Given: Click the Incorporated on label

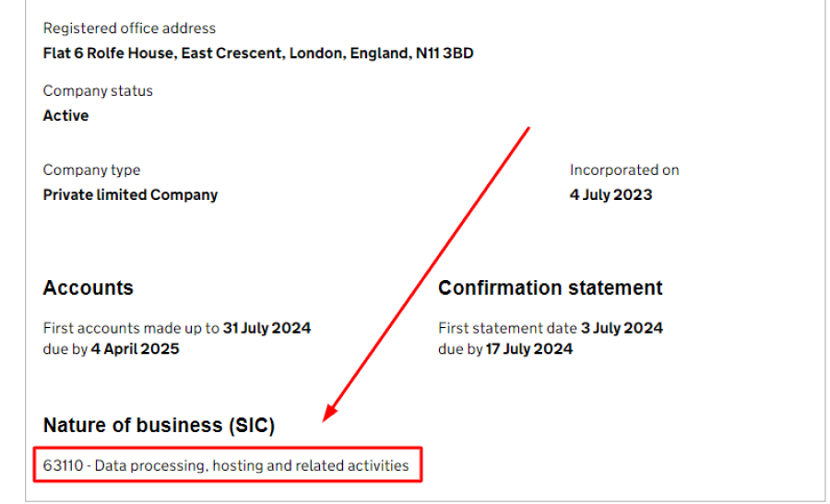Looking at the screenshot, I should click(x=624, y=170).
